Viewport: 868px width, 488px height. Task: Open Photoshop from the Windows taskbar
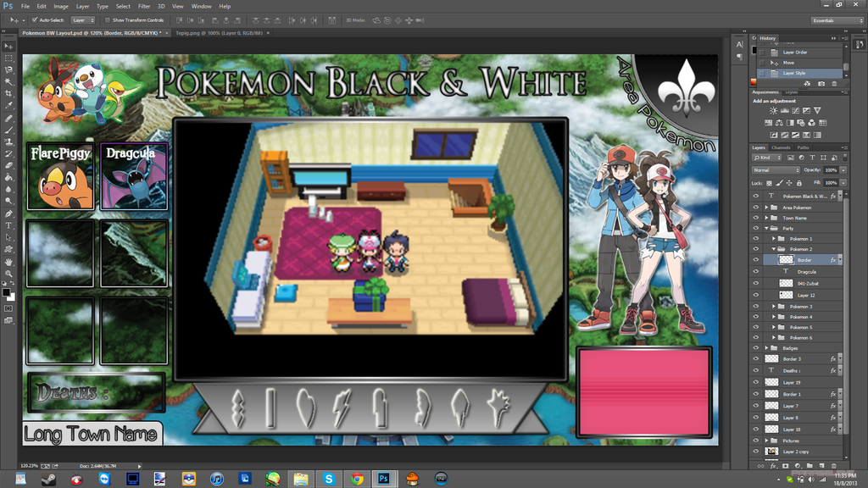point(384,479)
